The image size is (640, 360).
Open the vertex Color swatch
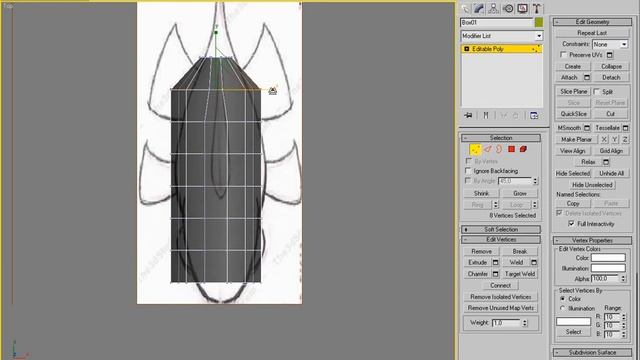(608, 258)
